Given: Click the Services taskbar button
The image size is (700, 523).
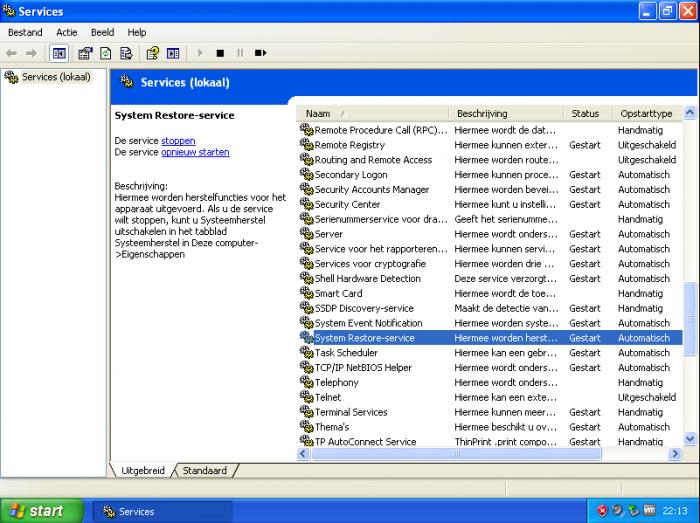Looking at the screenshot, I should pos(162,511).
